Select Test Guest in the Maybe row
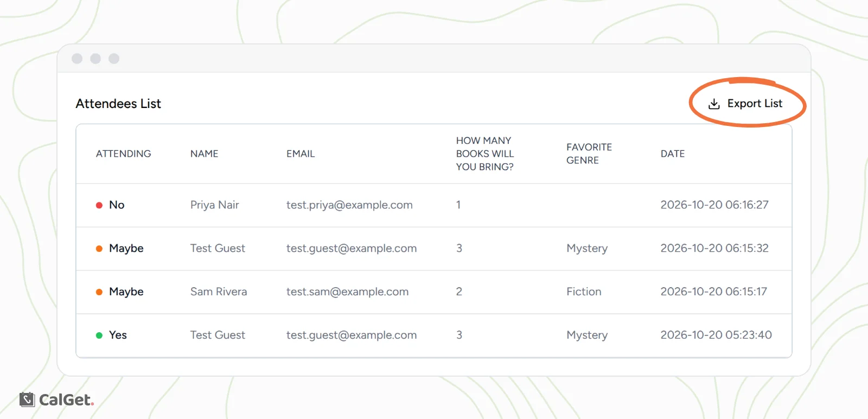The width and height of the screenshot is (868, 419). 218,249
